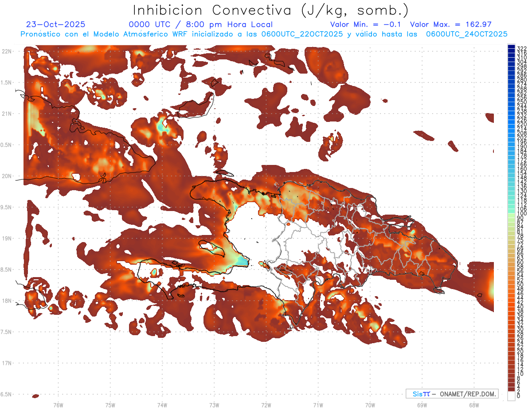Viewport: 532px width, 411px height.
Task: Click the '22N' latitude label
Action: tap(7, 51)
